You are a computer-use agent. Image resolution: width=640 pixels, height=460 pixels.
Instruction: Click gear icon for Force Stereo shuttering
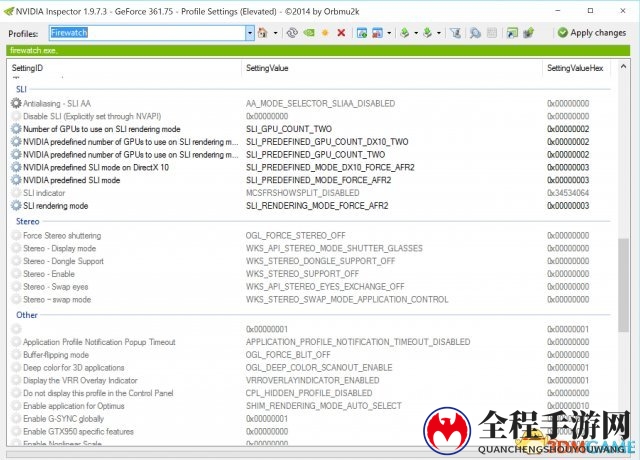tap(16, 236)
